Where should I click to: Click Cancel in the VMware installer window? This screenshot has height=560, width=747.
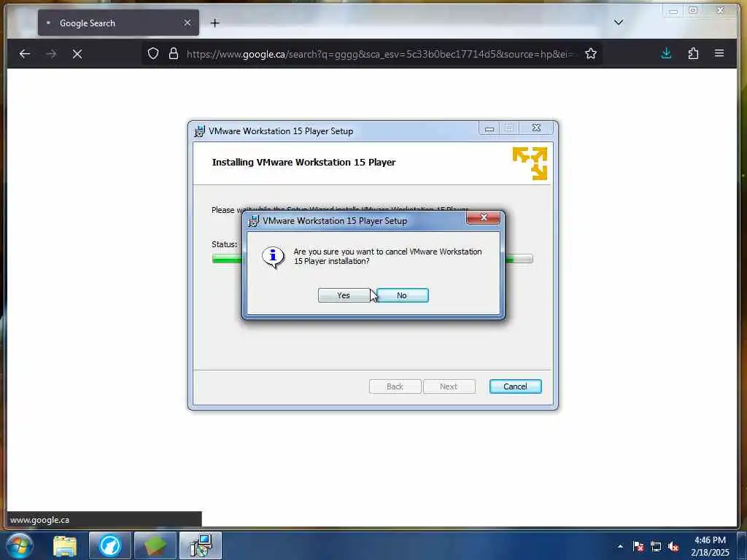coord(515,386)
